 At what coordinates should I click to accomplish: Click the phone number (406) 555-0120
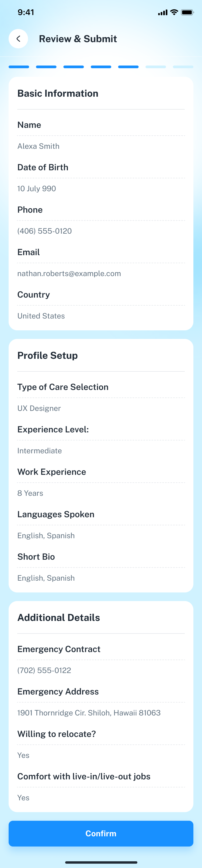45,231
